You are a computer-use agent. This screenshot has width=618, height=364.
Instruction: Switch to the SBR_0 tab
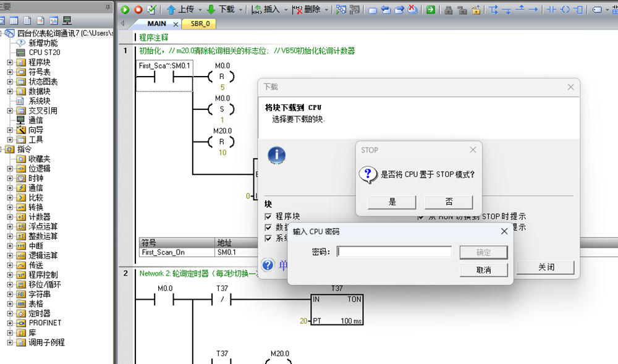[199, 24]
